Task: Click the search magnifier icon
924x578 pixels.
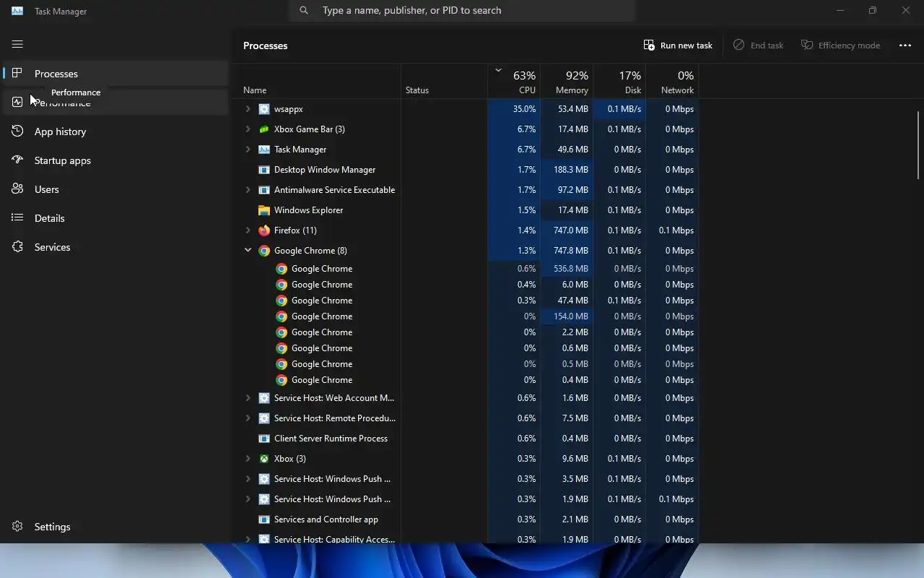Action: coord(304,10)
